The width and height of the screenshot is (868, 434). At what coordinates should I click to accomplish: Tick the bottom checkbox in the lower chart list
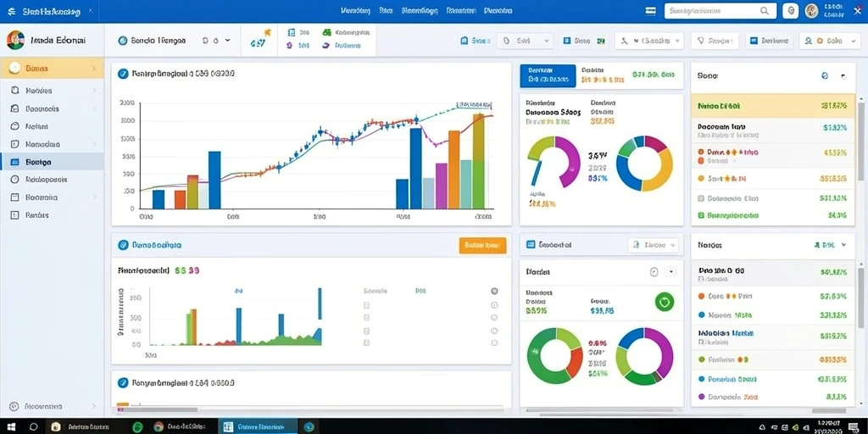point(366,343)
